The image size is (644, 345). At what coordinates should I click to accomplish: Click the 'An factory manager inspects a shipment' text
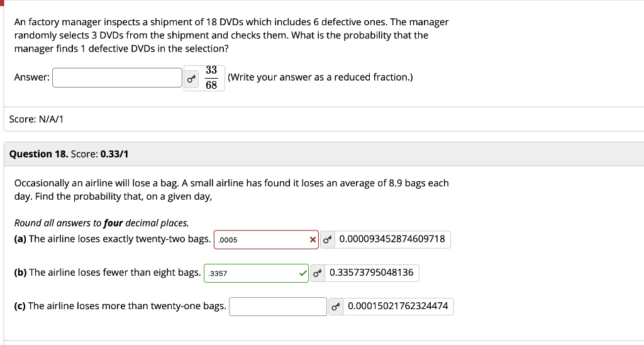point(231,35)
